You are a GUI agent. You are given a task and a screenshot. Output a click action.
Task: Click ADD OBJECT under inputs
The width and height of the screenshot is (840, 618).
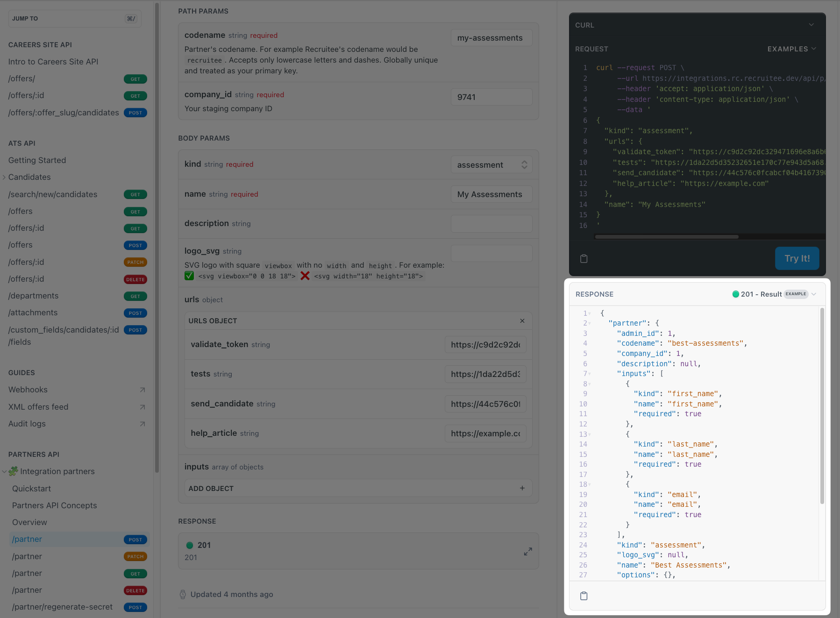358,488
